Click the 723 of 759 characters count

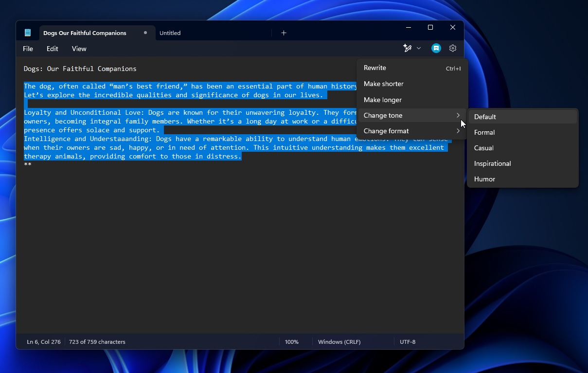click(97, 342)
